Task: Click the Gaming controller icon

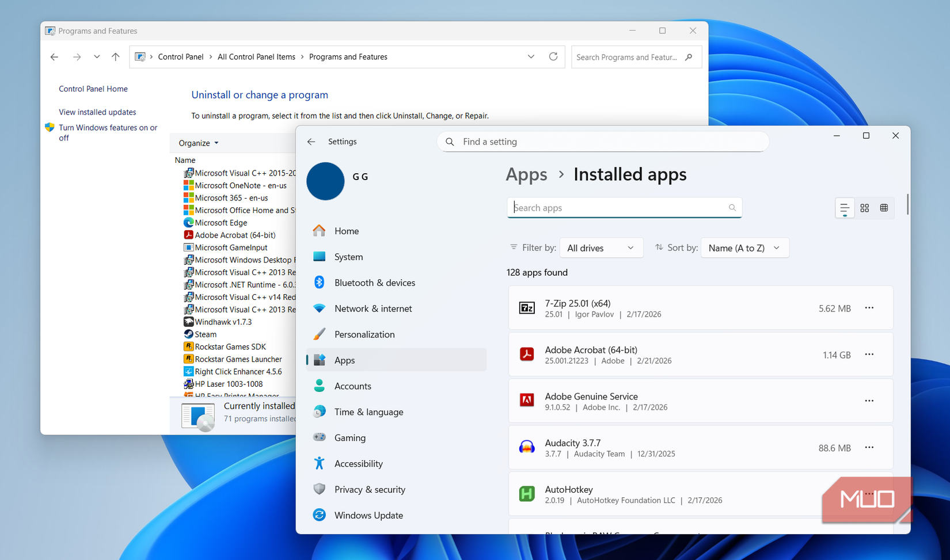Action: (319, 437)
